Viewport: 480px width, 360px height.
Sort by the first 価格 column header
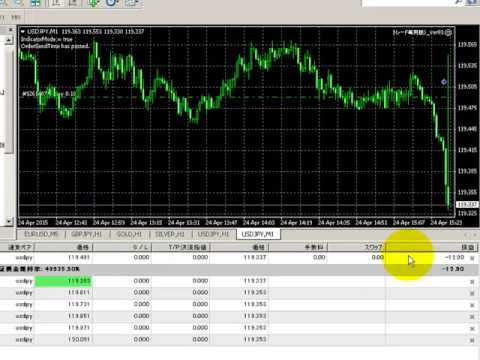click(x=64, y=247)
